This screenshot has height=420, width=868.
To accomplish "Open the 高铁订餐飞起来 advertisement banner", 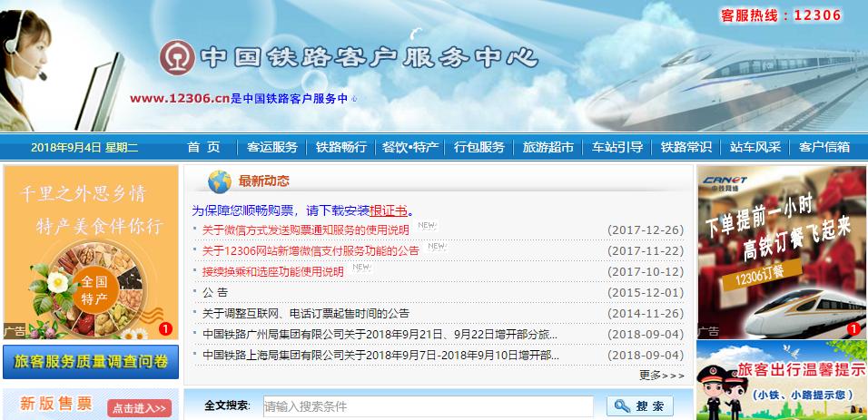I will (x=782, y=252).
